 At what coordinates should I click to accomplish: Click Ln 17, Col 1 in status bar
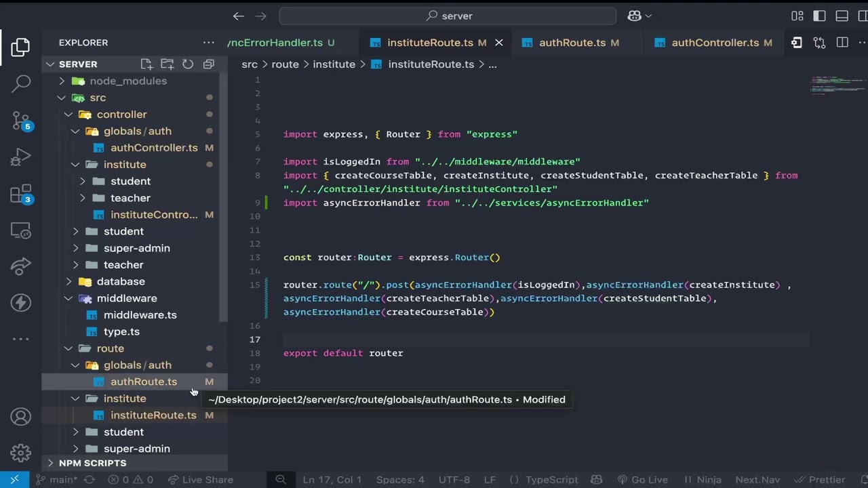click(332, 479)
